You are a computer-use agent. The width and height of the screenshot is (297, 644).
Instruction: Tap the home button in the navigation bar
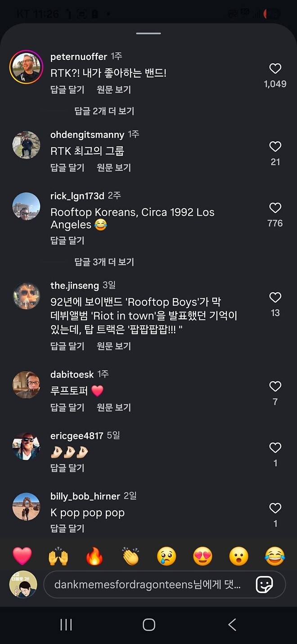(x=148, y=625)
